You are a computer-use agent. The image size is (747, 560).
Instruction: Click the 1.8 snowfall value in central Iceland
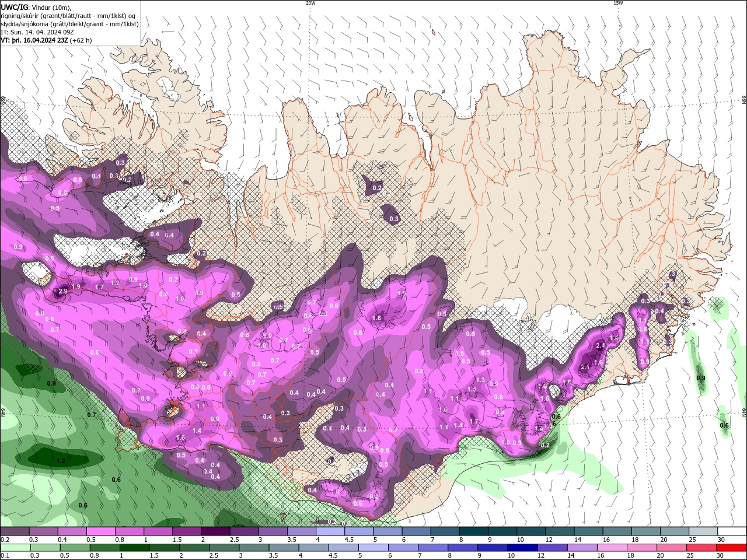click(x=377, y=318)
